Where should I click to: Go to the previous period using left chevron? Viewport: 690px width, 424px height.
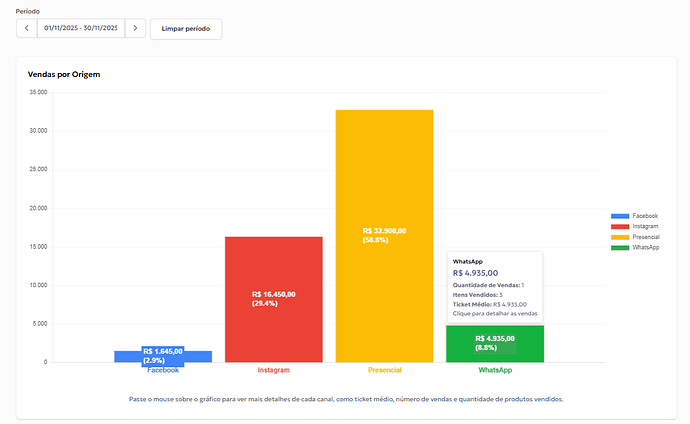click(x=27, y=28)
